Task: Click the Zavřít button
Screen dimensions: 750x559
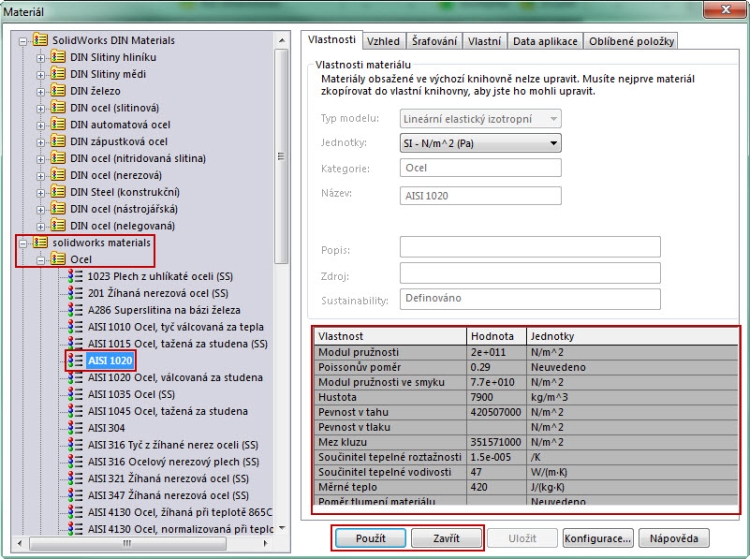Action: click(446, 538)
